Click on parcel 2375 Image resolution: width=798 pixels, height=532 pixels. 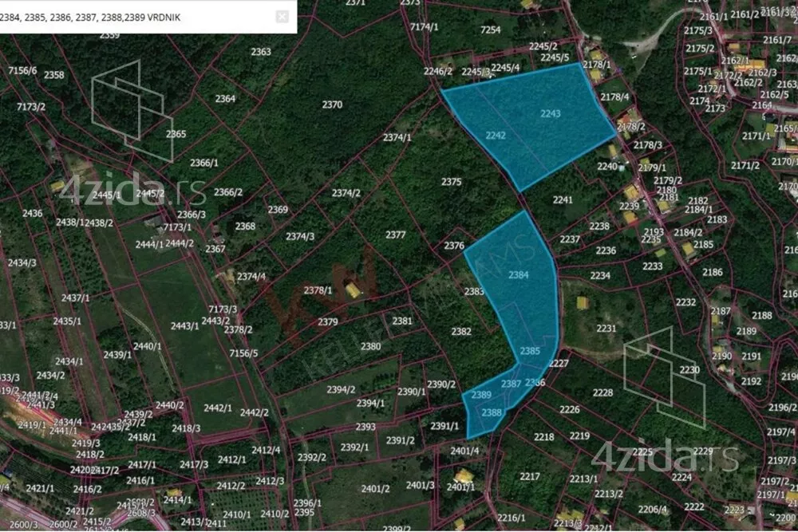(452, 182)
